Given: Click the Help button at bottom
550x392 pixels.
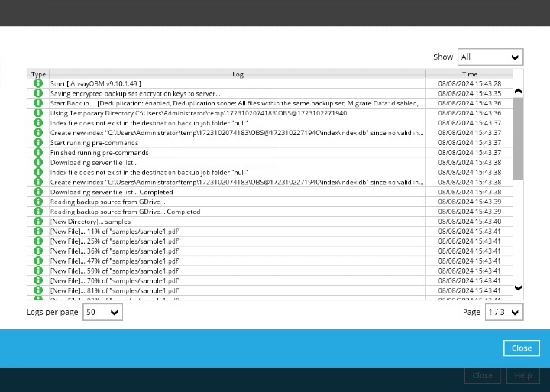Looking at the screenshot, I should click(522, 376).
